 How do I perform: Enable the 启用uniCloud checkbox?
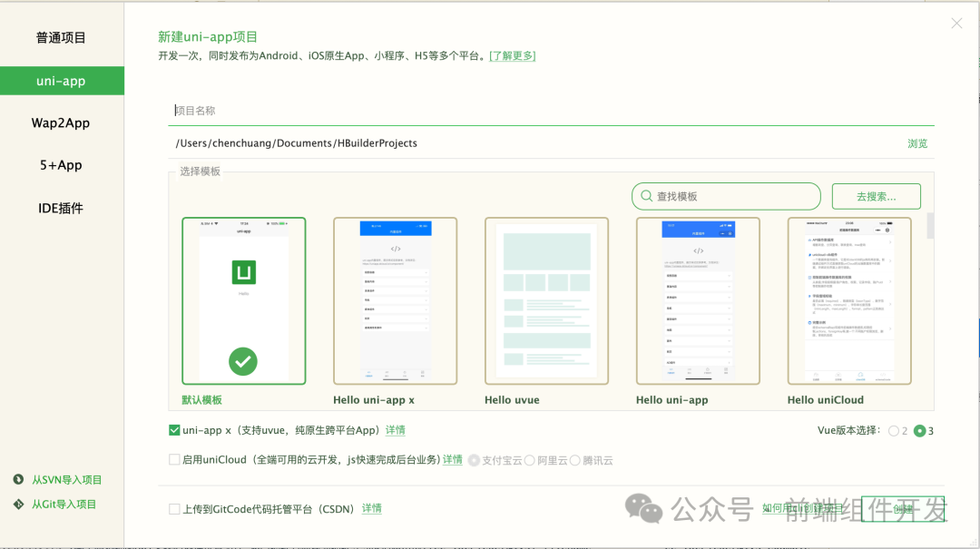[174, 459]
